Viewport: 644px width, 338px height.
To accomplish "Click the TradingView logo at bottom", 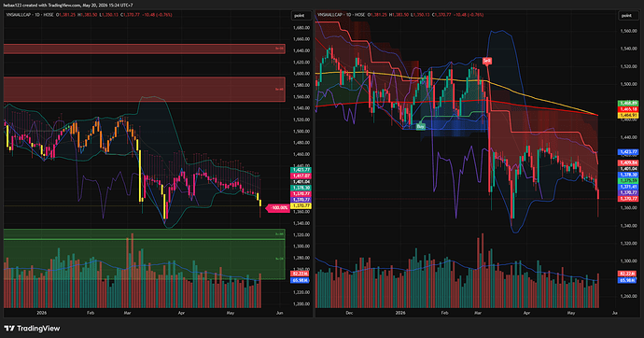I will [32, 328].
